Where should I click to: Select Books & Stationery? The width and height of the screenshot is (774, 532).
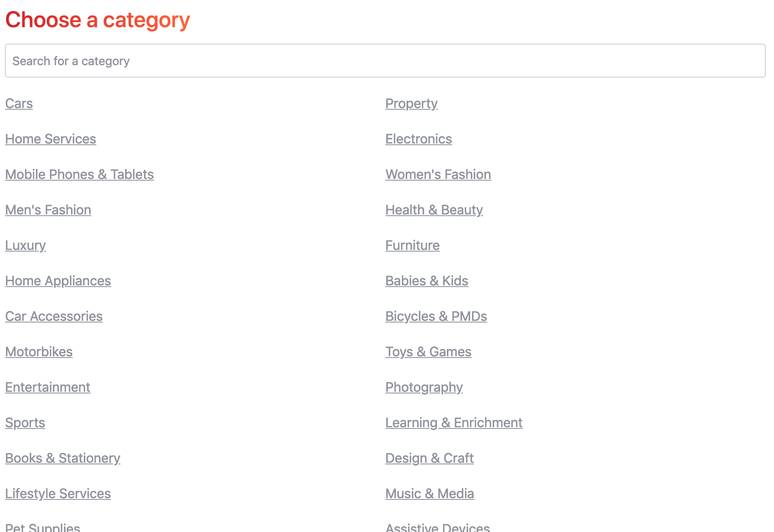[62, 459]
